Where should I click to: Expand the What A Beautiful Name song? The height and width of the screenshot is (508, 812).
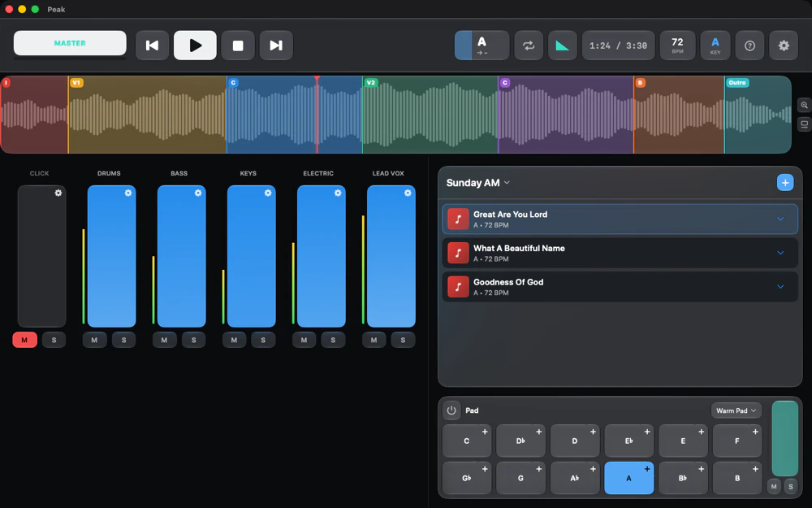click(780, 253)
